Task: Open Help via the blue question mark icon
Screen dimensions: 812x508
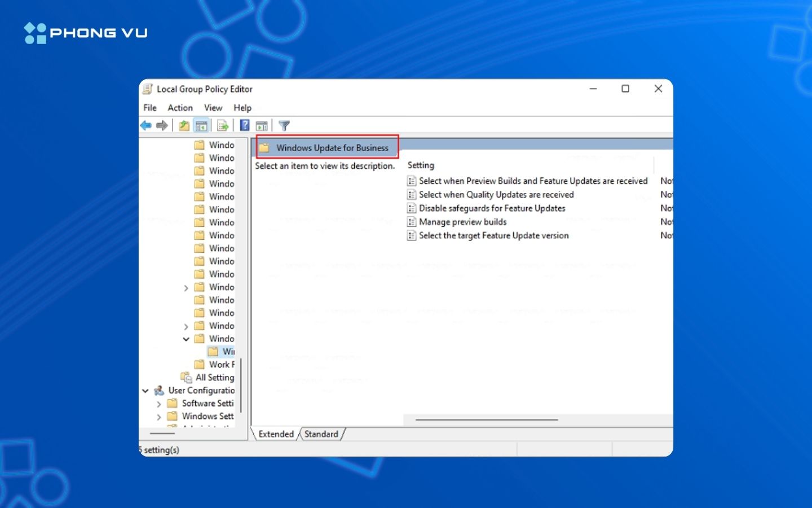Action: tap(245, 125)
